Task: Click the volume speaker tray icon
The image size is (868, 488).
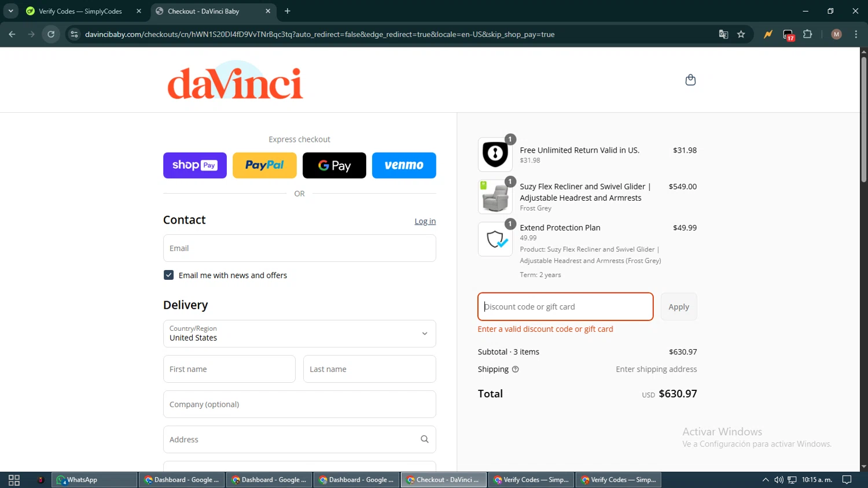Action: pos(779,480)
